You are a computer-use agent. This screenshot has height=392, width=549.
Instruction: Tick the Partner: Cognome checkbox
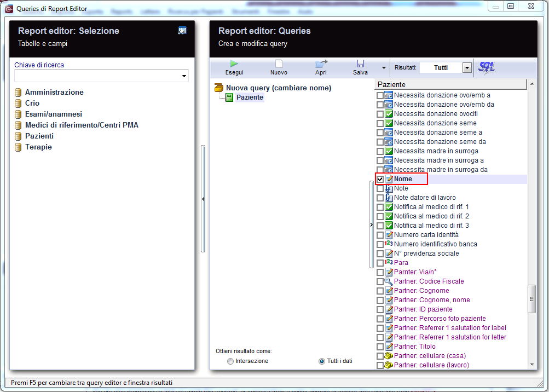(380, 291)
